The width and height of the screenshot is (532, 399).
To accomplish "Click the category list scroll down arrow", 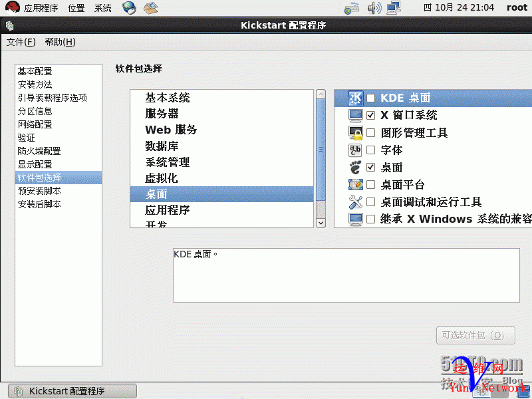I will tap(321, 223).
